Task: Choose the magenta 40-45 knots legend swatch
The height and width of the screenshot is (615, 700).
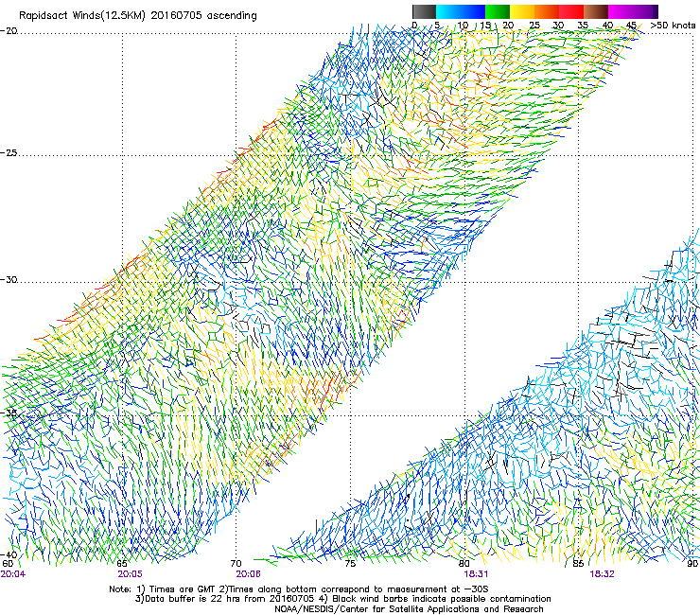Action: [621, 11]
